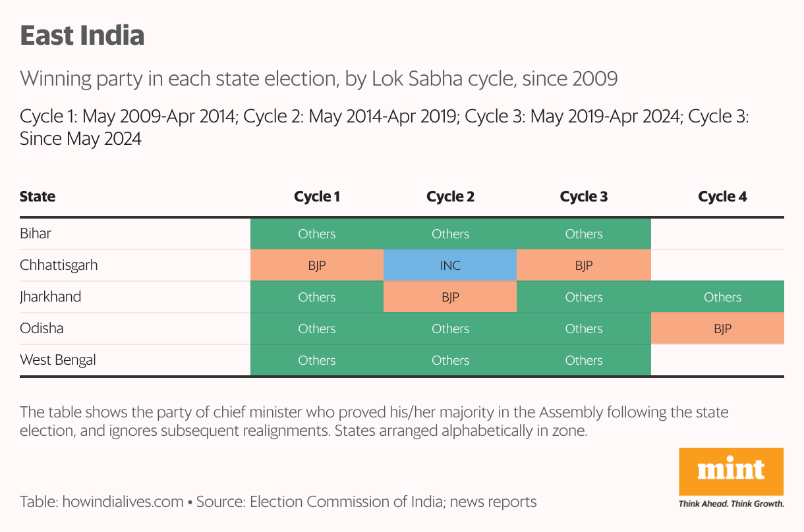804x532 pixels.
Task: Click the West Bengal Cycle 3 Others cell
Action: point(584,360)
